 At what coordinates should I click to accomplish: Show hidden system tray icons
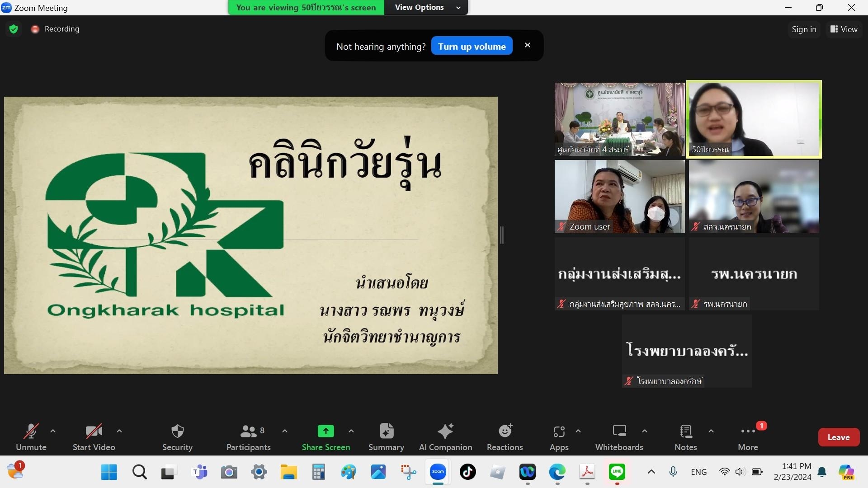pyautogui.click(x=651, y=472)
